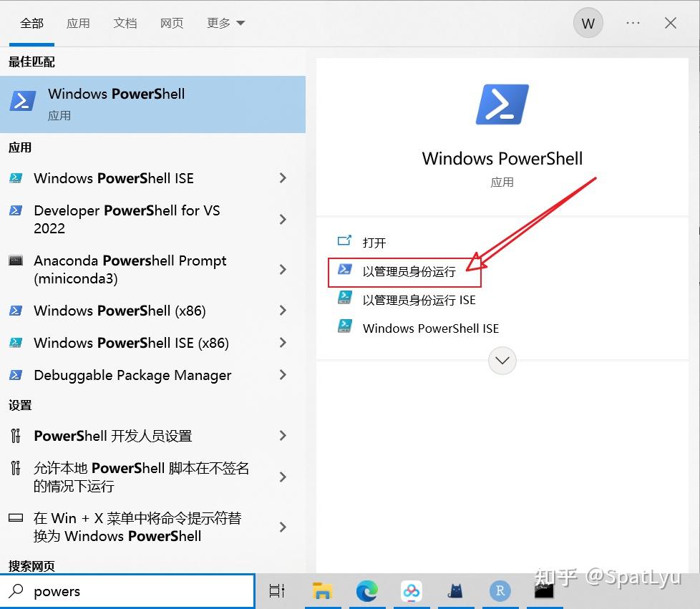Click the Debuggable Package Manager icon
Image resolution: width=700 pixels, height=609 pixels.
pyautogui.click(x=16, y=374)
